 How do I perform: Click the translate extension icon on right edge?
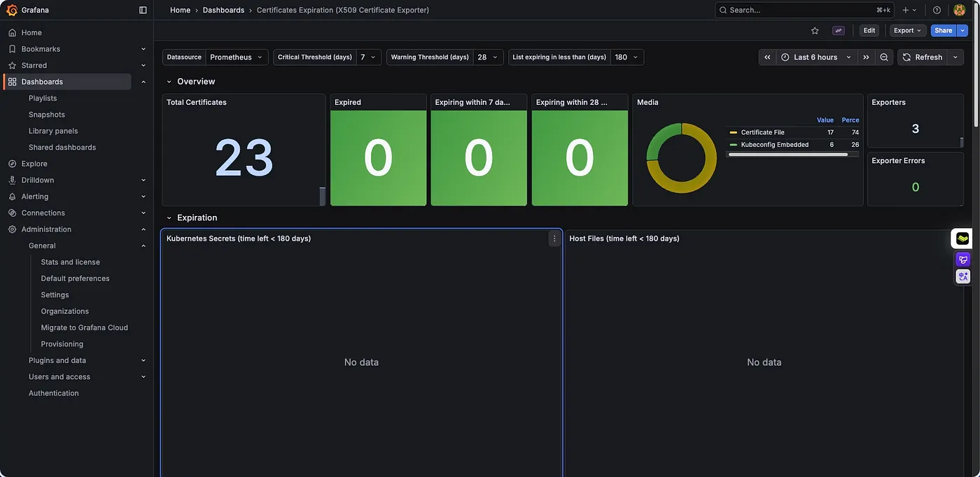point(963,276)
